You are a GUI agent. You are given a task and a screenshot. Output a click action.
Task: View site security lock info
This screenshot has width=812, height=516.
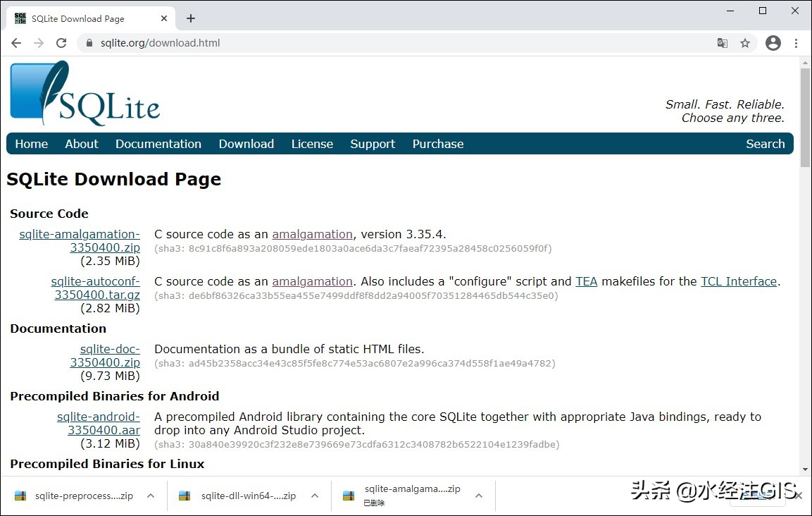[x=89, y=43]
